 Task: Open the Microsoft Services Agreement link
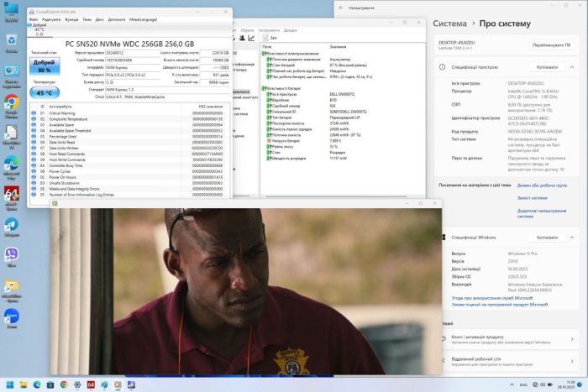492,298
